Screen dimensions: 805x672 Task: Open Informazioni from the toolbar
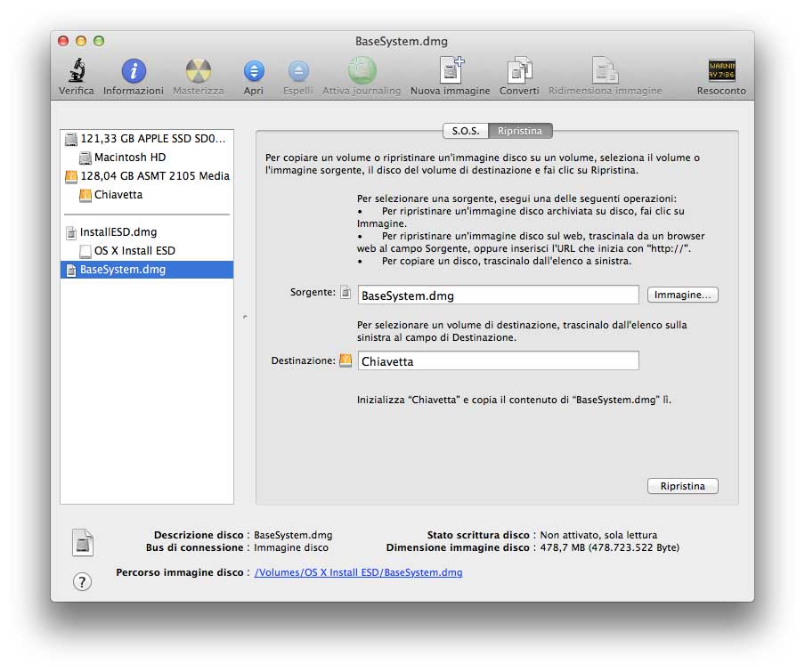click(134, 71)
